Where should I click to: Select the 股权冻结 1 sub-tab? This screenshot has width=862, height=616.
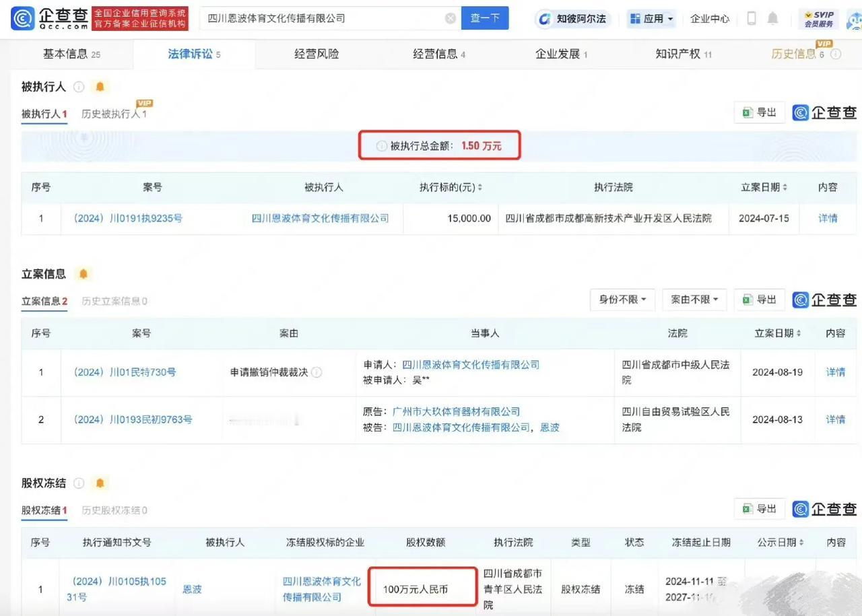(x=44, y=510)
